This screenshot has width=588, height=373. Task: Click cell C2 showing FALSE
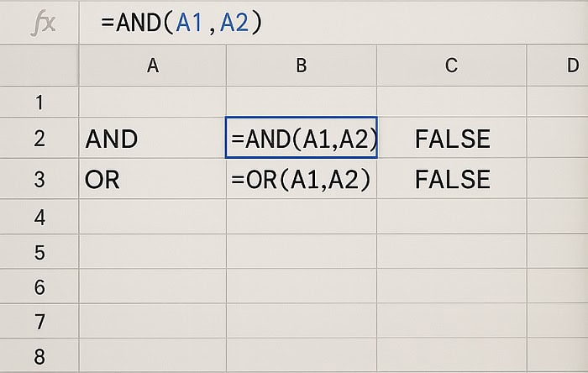click(x=451, y=139)
